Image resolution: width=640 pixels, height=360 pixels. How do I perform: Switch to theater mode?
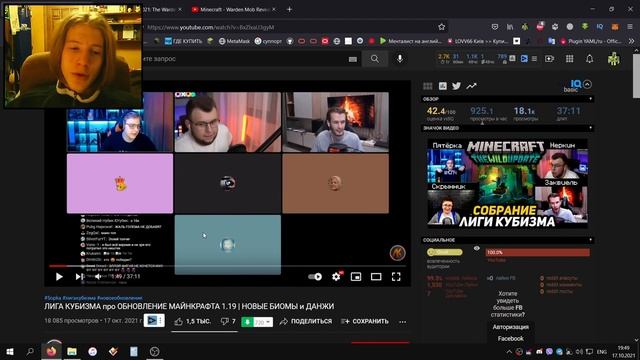[x=376, y=277]
